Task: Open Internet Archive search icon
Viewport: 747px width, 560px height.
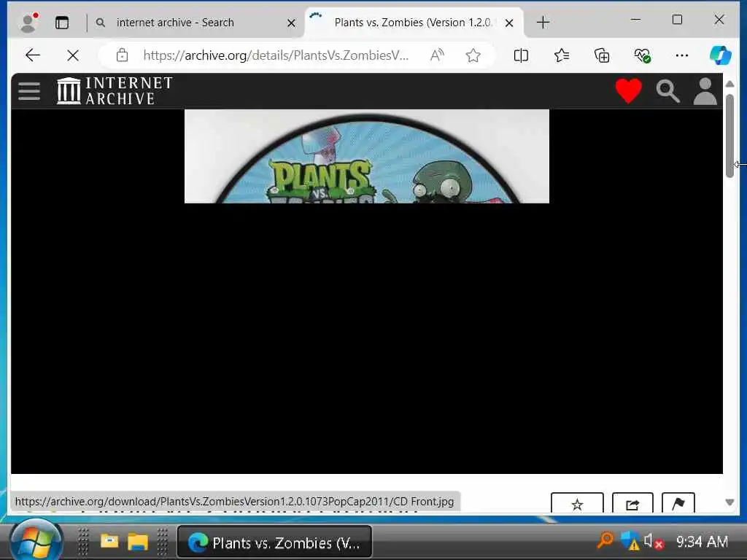Action: pyautogui.click(x=667, y=91)
